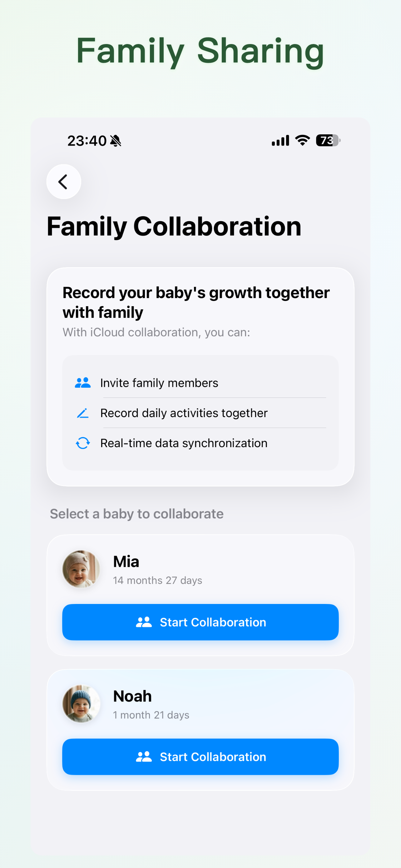Tap the back chevron button
The image size is (401, 868).
click(64, 182)
